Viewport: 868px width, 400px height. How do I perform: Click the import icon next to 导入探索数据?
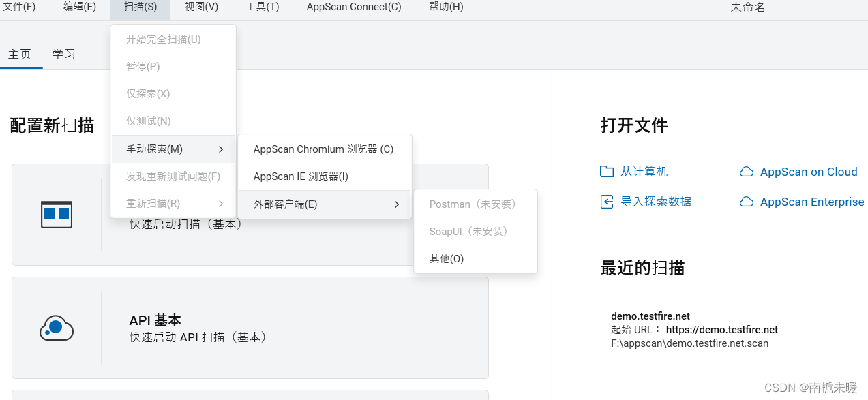pos(606,201)
